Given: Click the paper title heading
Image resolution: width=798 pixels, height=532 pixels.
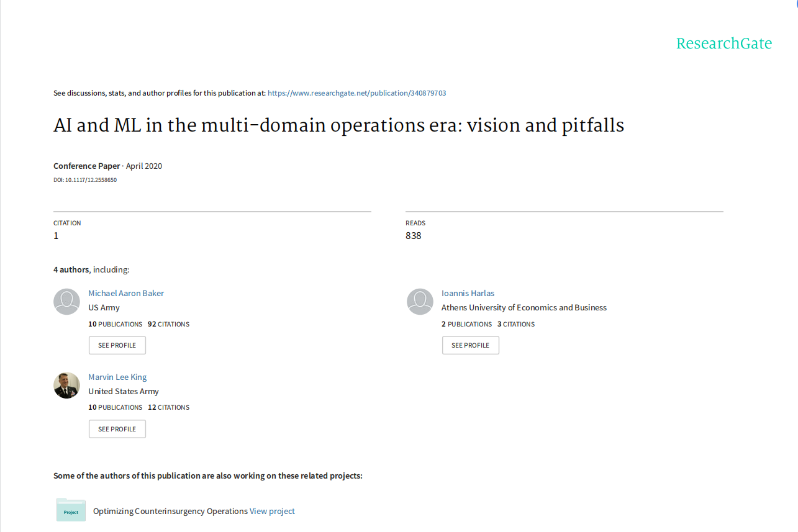Looking at the screenshot, I should tap(338, 125).
